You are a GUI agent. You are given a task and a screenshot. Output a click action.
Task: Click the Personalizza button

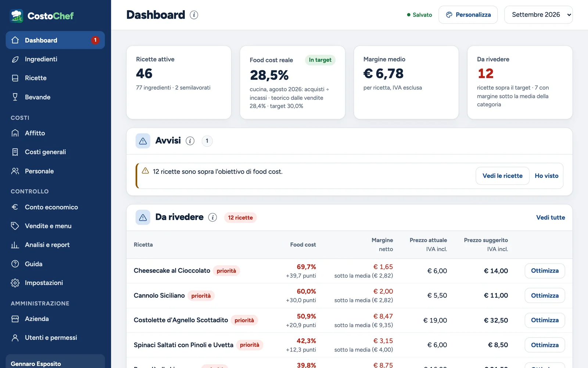tap(468, 15)
